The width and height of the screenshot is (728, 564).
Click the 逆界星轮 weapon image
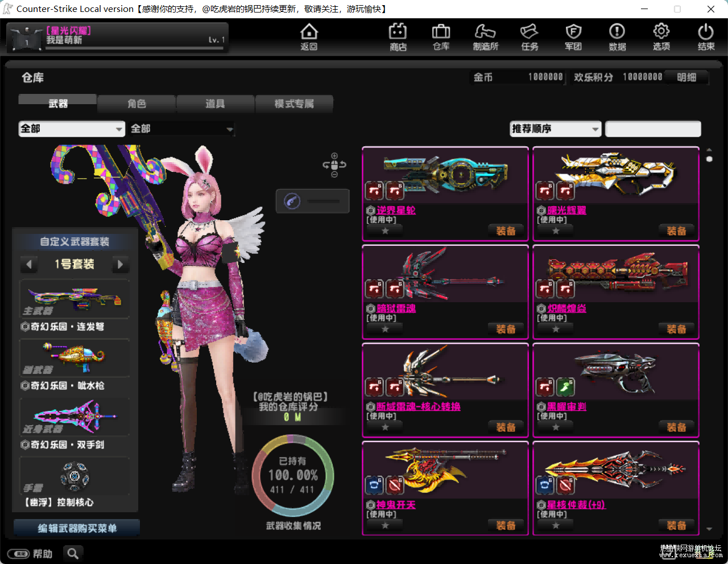pyautogui.click(x=445, y=174)
